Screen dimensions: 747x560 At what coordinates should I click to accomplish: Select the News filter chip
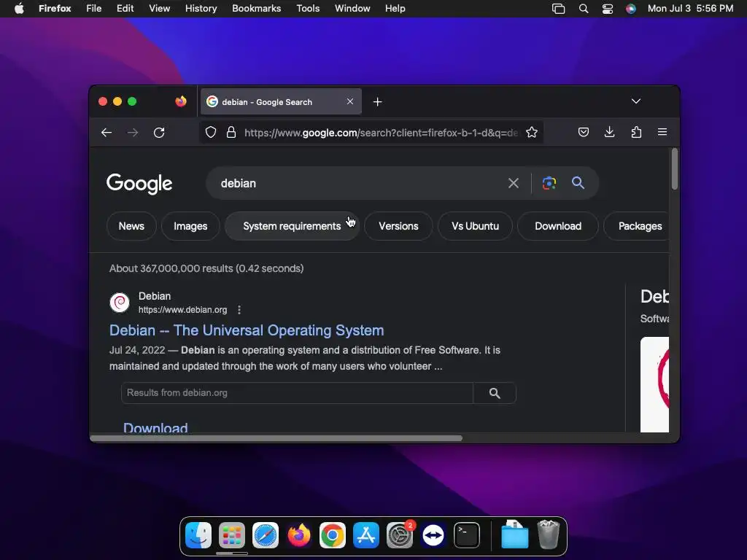[131, 226]
